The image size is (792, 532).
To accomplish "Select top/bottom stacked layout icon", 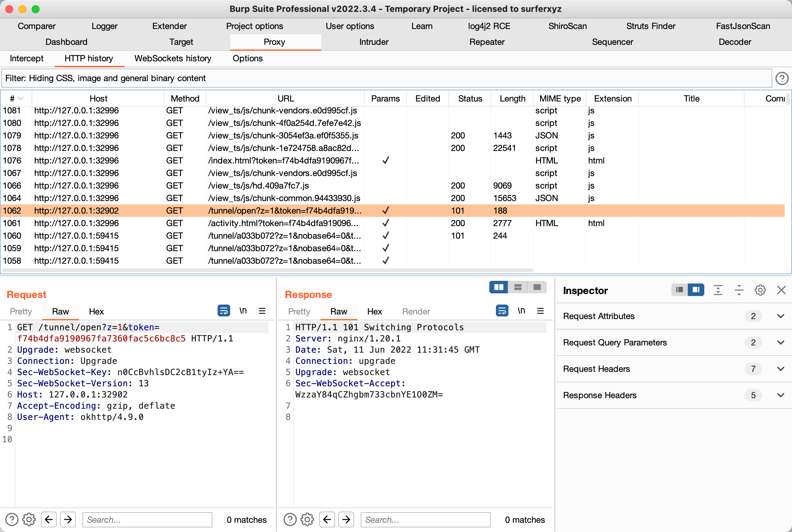I will (517, 287).
